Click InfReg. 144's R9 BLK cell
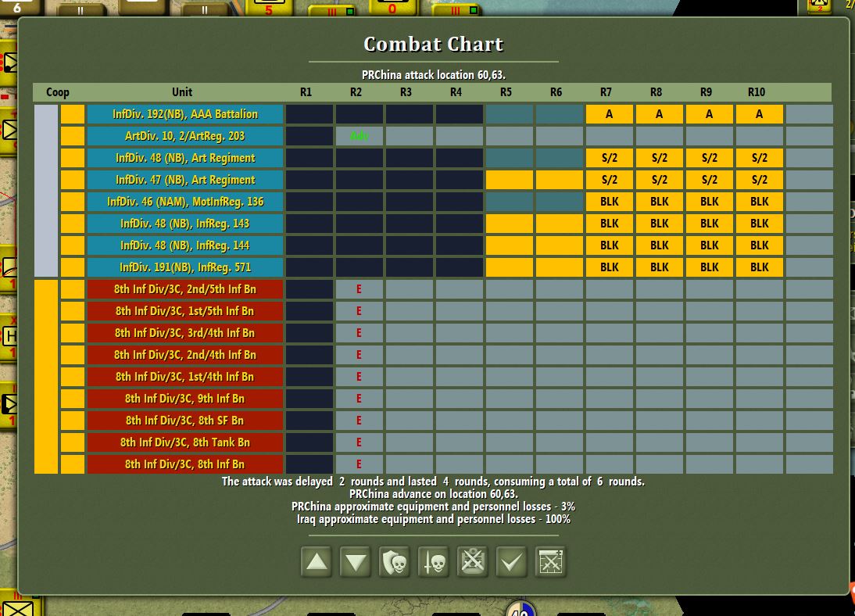 click(x=710, y=245)
